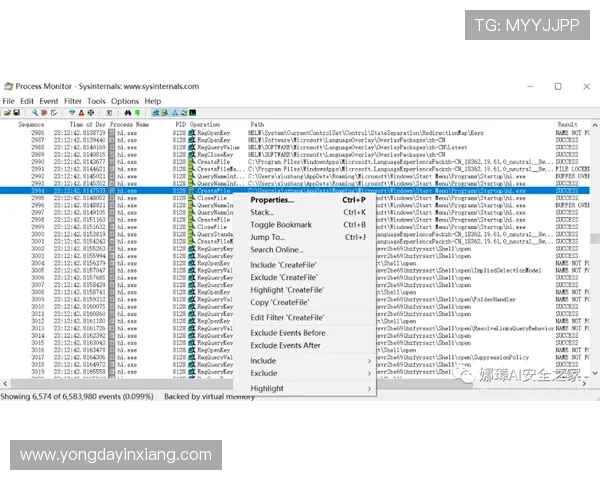Toggle Show File System Activity in toolbar
This screenshot has height=480, width=600.
[165, 113]
